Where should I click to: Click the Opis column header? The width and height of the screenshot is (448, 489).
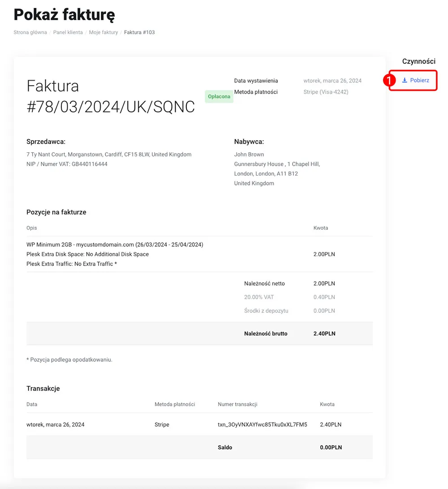31,228
